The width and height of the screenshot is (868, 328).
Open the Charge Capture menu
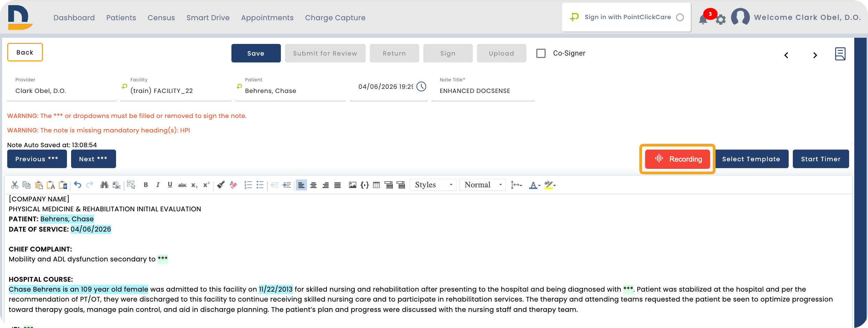[x=335, y=17]
